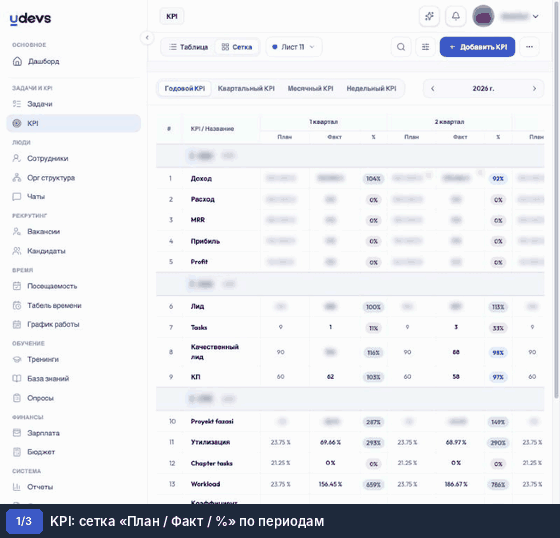Click the Утилизация row name
The height and width of the screenshot is (538, 560).
click(210, 442)
